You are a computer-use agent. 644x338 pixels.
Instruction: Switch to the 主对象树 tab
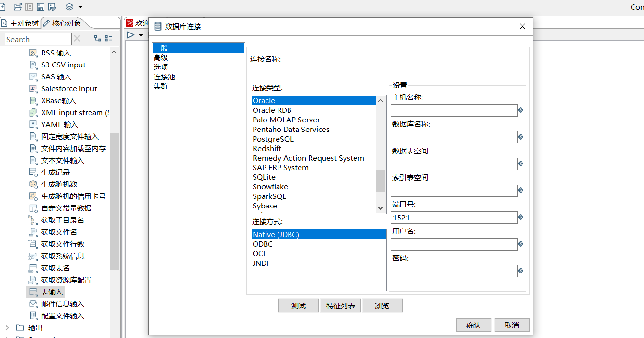click(24, 22)
